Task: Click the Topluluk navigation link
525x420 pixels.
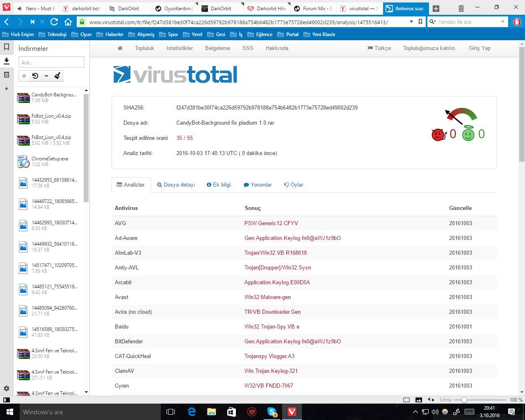Action: coord(144,48)
